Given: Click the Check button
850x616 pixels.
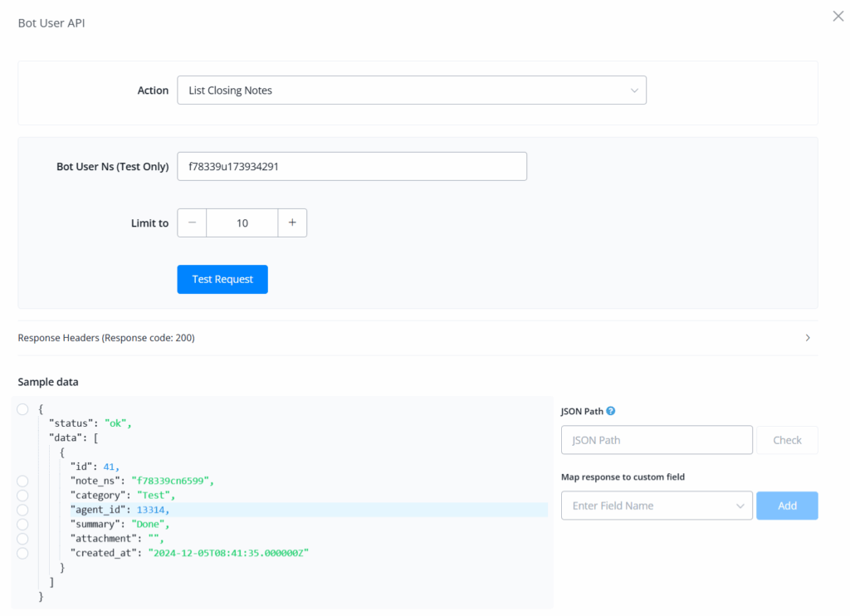Looking at the screenshot, I should point(787,440).
